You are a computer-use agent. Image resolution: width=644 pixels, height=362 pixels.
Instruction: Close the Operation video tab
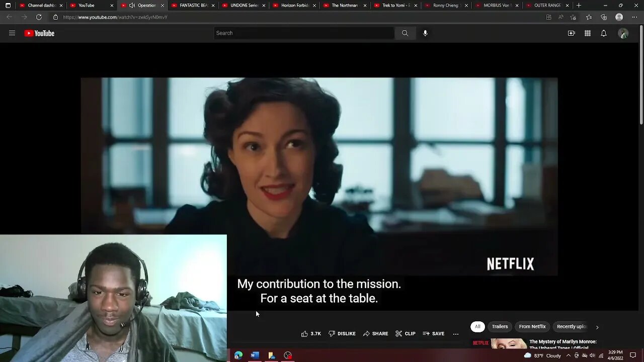pos(163,6)
